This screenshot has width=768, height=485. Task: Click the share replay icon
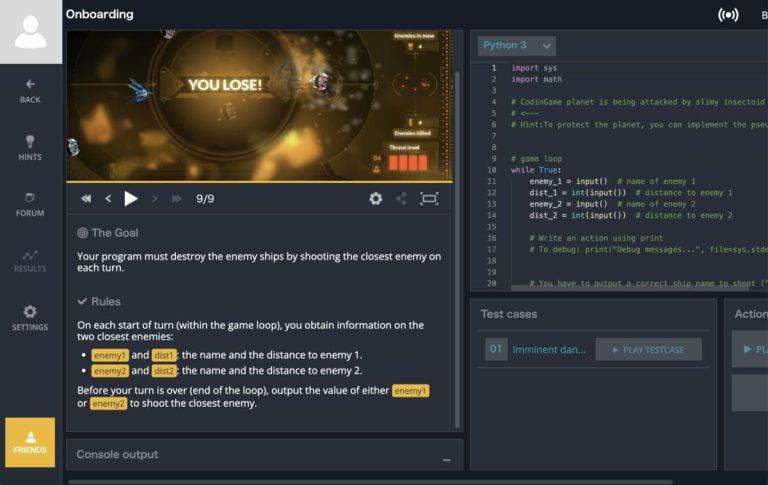click(x=401, y=199)
